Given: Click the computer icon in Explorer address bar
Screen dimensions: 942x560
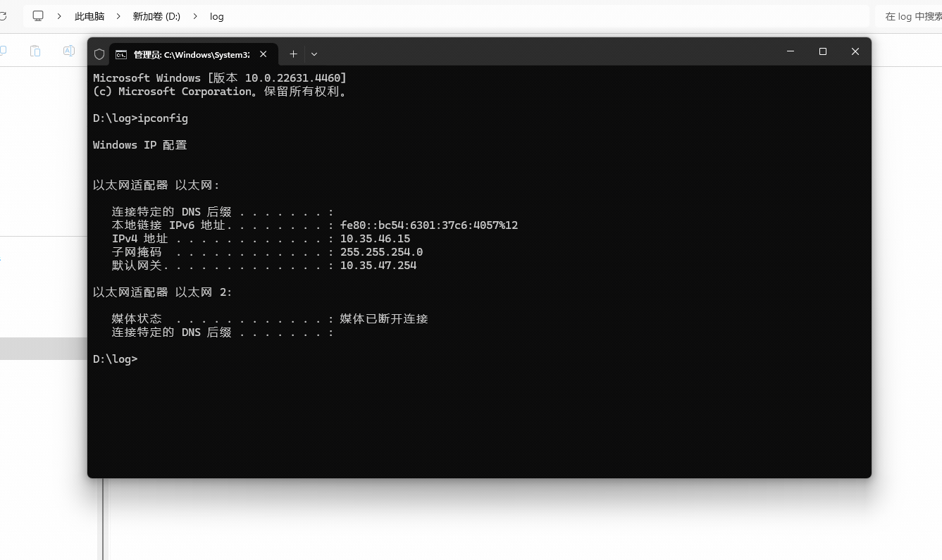Looking at the screenshot, I should click(x=38, y=15).
